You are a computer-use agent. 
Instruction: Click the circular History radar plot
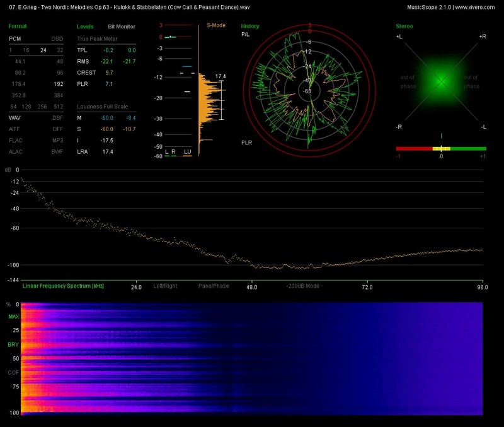[x=309, y=91]
